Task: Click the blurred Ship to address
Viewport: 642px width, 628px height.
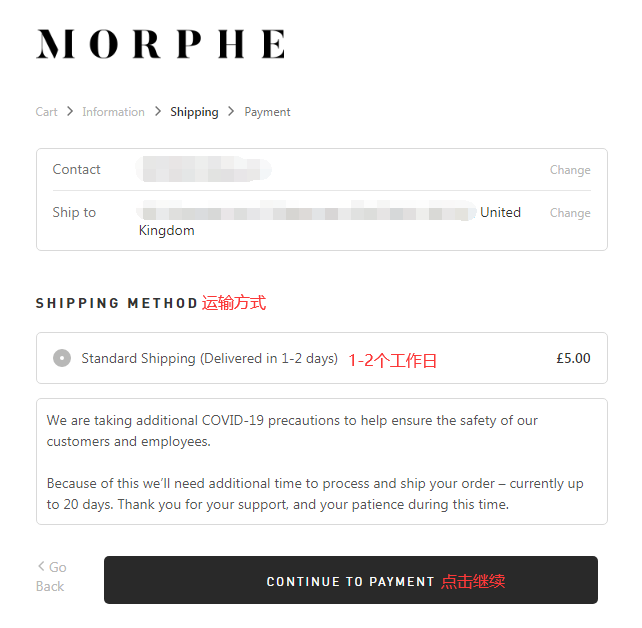Action: (306, 212)
